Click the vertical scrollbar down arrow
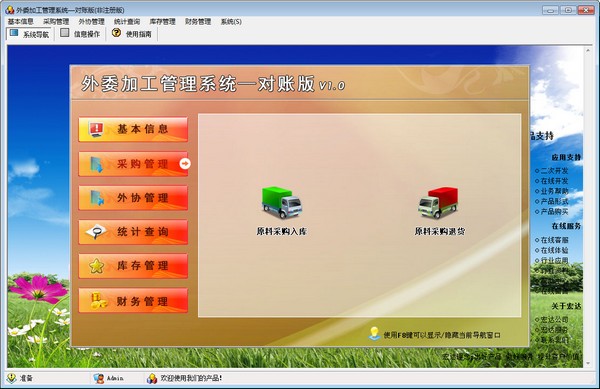Image resolution: width=600 pixels, height=389 pixels. (589, 363)
